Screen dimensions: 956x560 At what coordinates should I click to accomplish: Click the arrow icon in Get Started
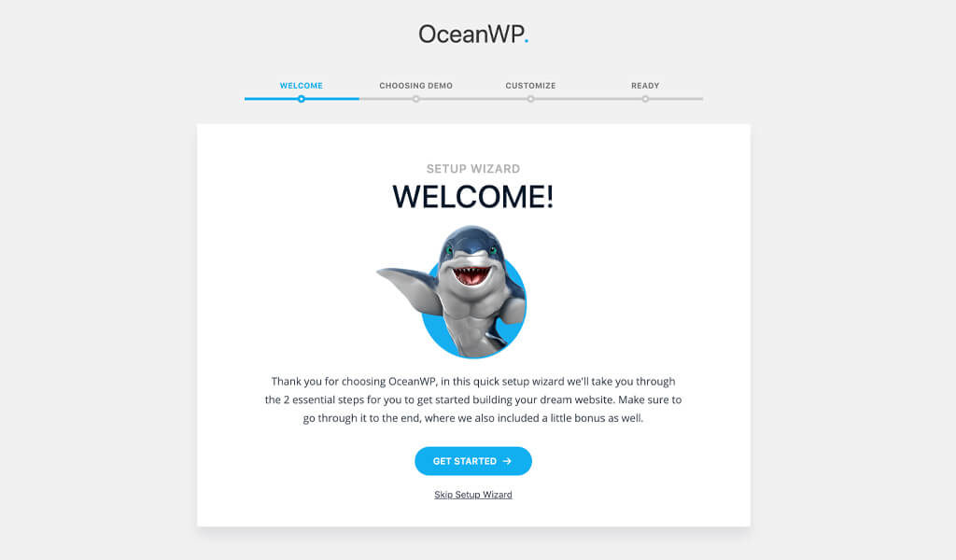coord(507,461)
